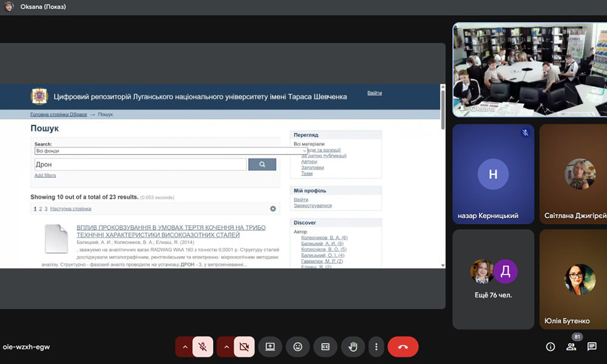Click Oksana's shared video thumbnail

(x=529, y=70)
